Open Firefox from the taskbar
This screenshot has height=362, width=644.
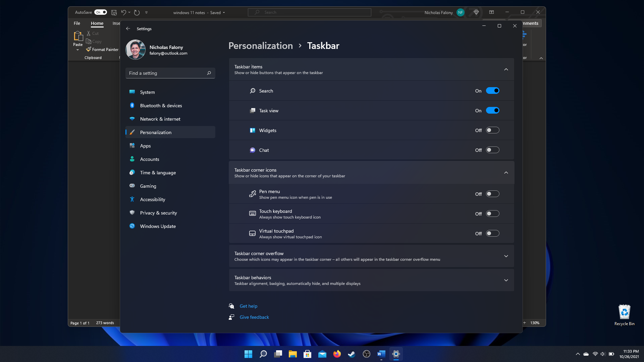pyautogui.click(x=337, y=354)
